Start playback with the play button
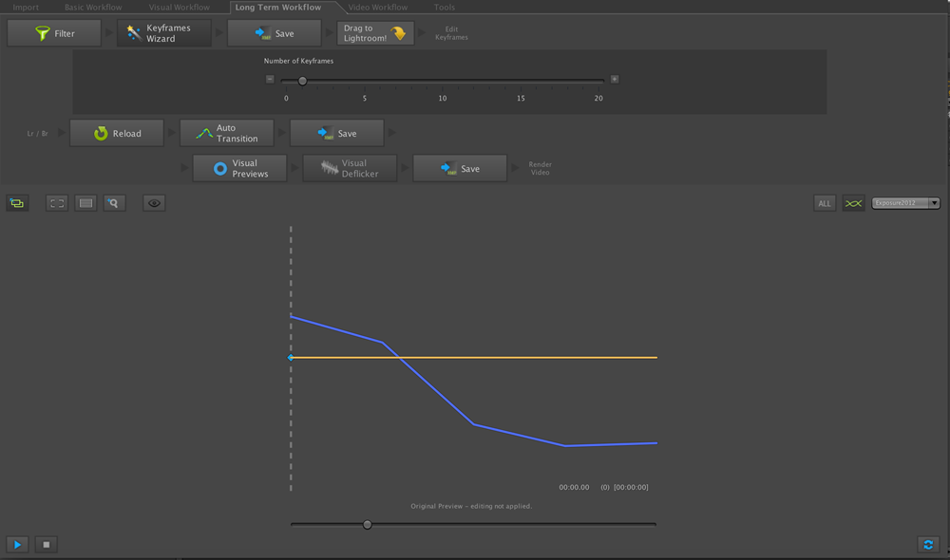Viewport: 950px width, 560px height. point(17,544)
